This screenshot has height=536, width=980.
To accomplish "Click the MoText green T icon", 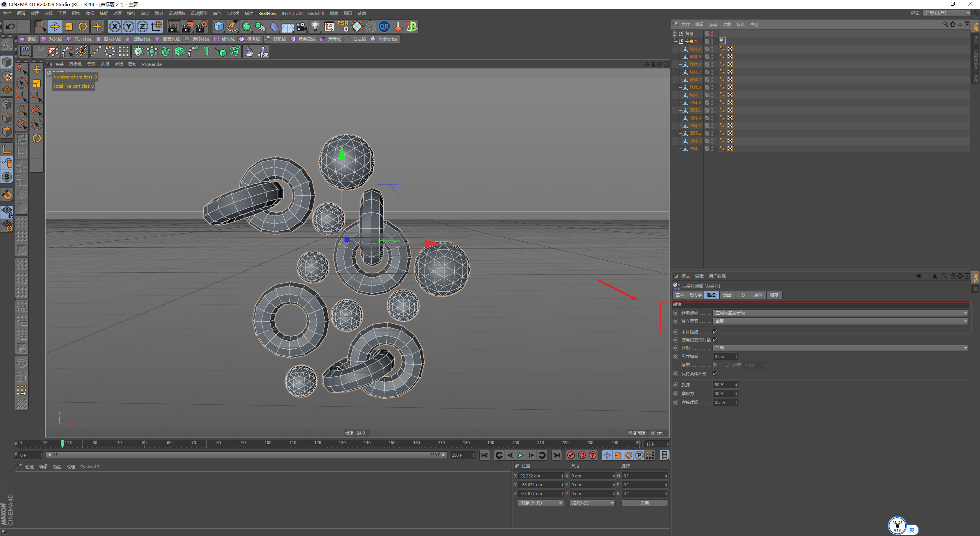I will [207, 51].
